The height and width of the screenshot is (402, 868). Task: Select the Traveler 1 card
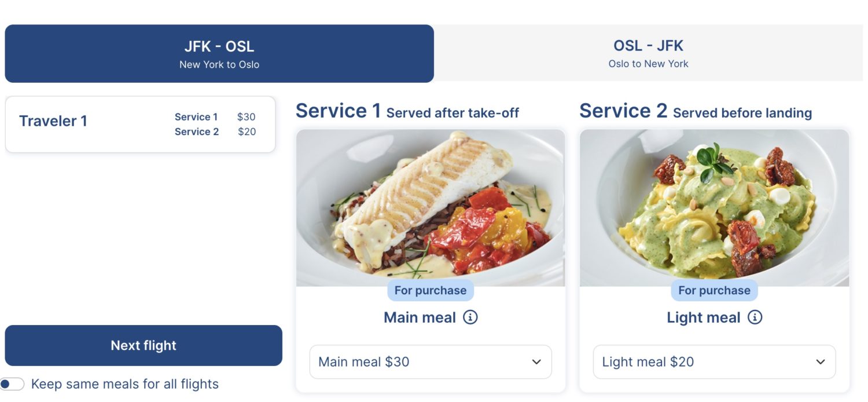[x=141, y=124]
